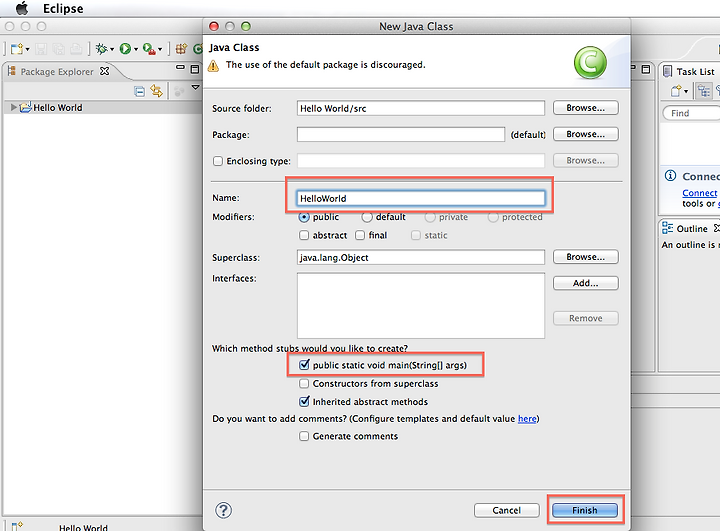Click the Connect Mylyn info icon

pos(670,175)
